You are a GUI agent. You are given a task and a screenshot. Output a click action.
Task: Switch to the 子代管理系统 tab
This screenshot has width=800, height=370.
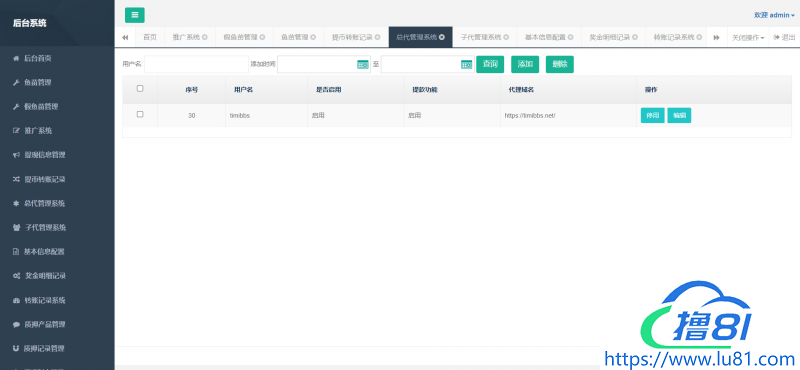[481, 37]
